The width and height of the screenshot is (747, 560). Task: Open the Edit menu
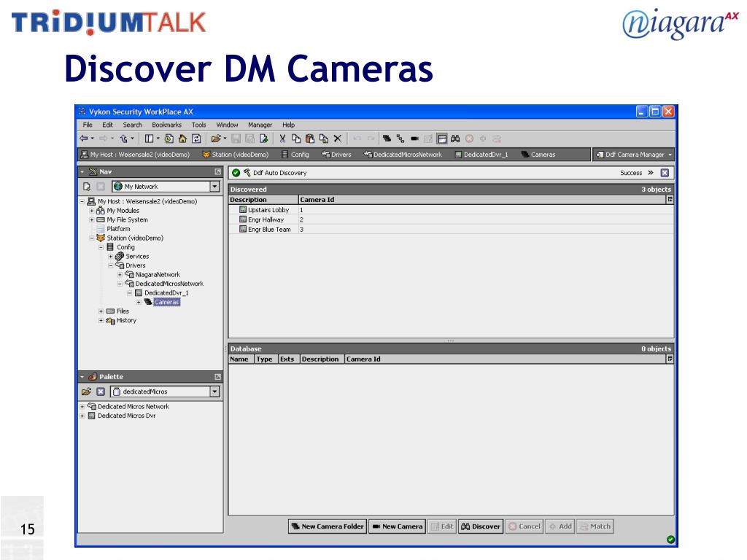pos(108,125)
